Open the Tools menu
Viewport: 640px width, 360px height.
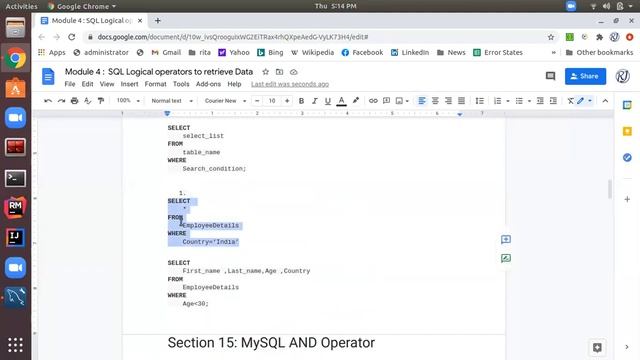(181, 84)
